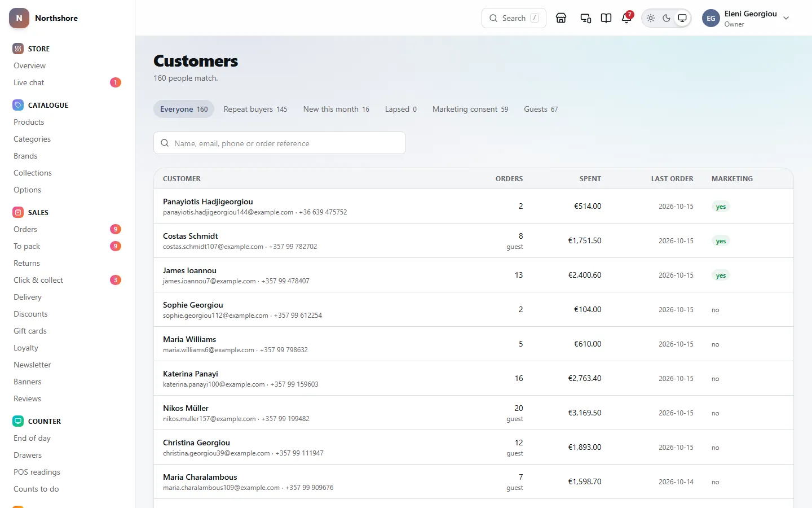Select the Everyone 160 tab
Screen dimensions: 812x508
(184, 109)
